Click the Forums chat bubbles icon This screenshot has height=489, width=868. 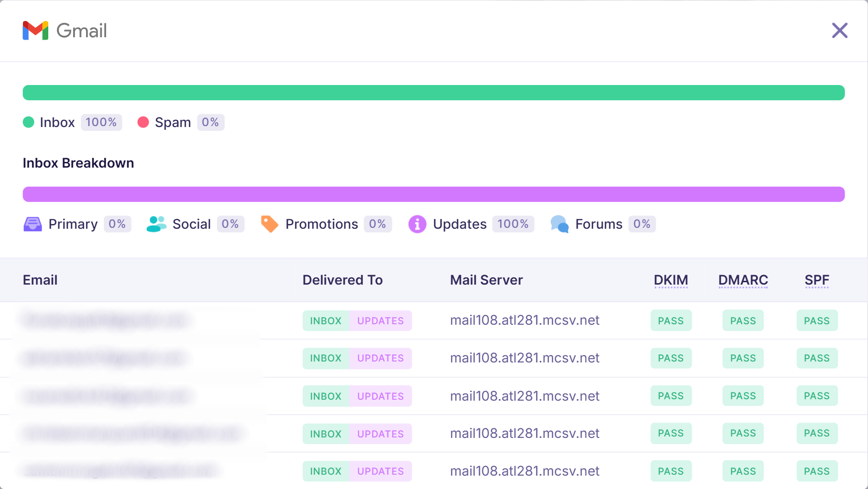[559, 224]
